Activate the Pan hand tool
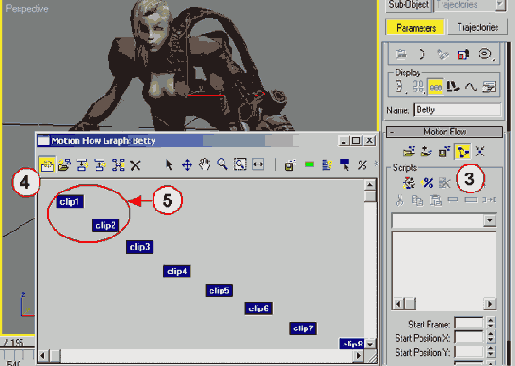 tap(205, 164)
